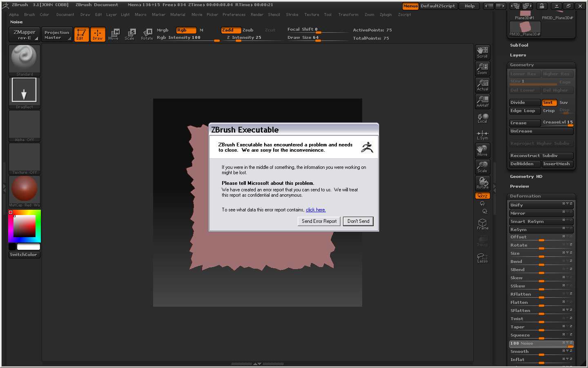588x368 pixels.
Task: Open the Alpha menu
Action: (x=14, y=15)
